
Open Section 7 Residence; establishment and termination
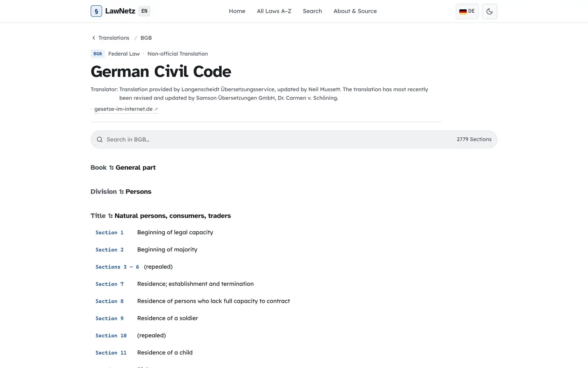click(x=294, y=284)
